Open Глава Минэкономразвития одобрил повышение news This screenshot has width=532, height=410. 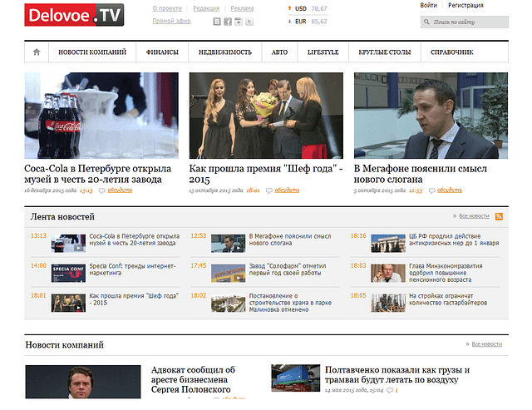446,273
